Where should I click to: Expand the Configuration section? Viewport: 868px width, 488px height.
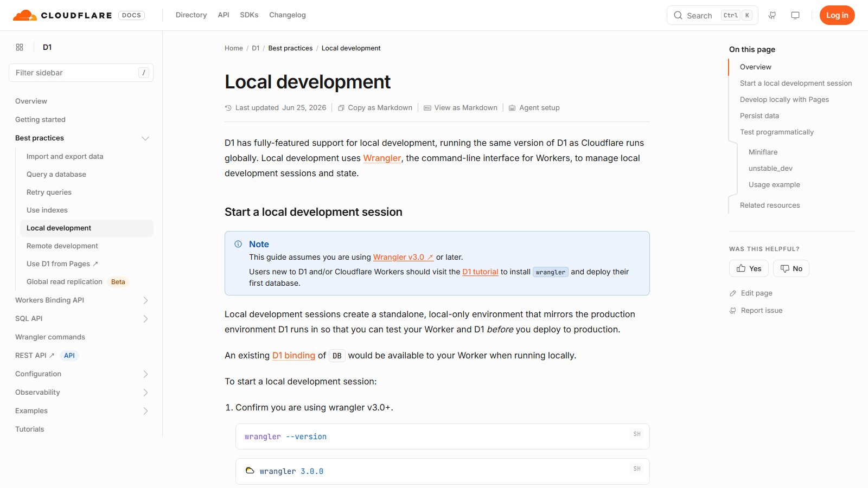click(145, 374)
